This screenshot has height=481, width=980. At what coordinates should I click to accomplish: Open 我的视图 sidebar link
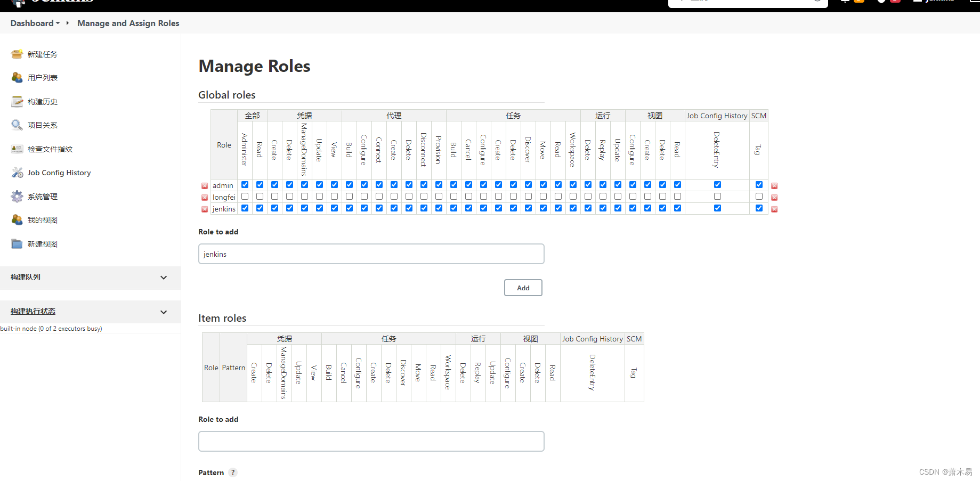(x=43, y=220)
